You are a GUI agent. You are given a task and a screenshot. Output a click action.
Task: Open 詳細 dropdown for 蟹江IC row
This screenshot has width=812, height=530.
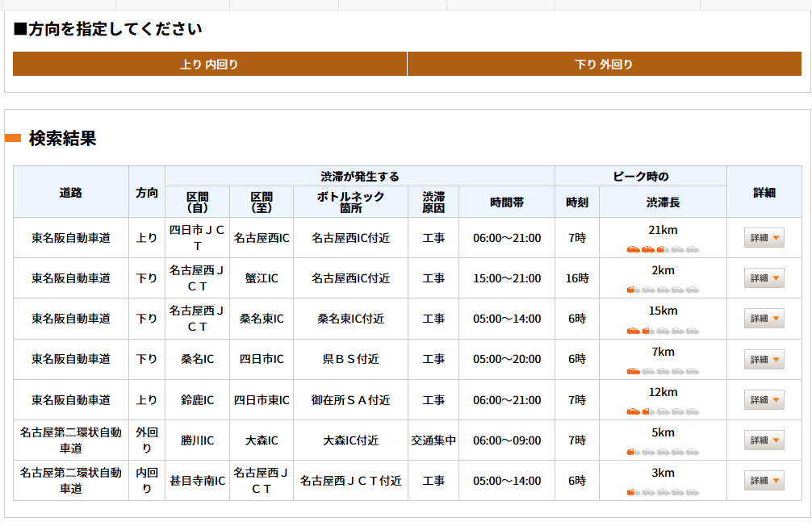click(764, 278)
